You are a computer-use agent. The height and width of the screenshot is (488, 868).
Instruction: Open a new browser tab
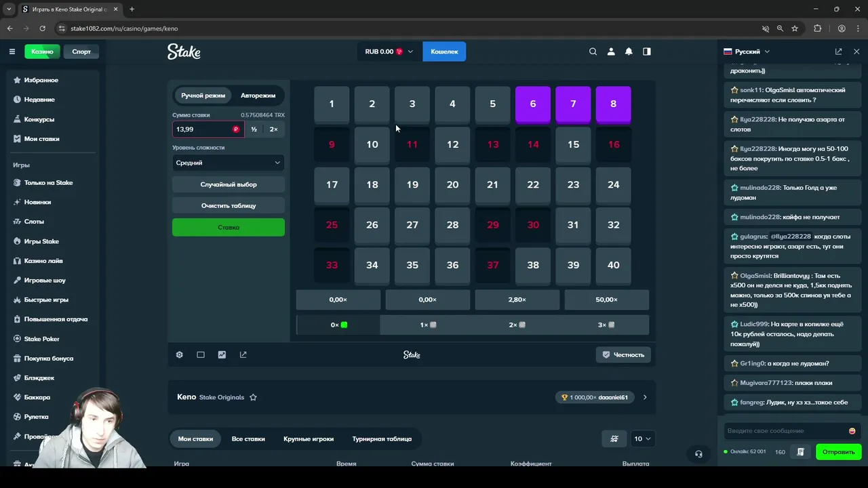point(132,9)
